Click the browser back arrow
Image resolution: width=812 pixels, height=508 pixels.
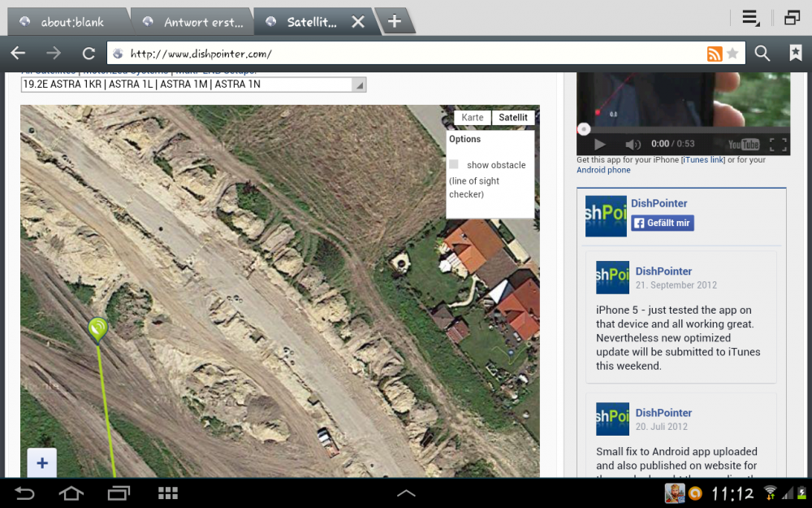pos(18,54)
